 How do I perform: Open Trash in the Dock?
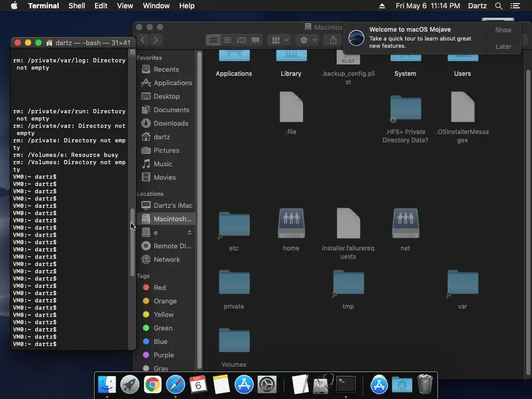point(424,384)
